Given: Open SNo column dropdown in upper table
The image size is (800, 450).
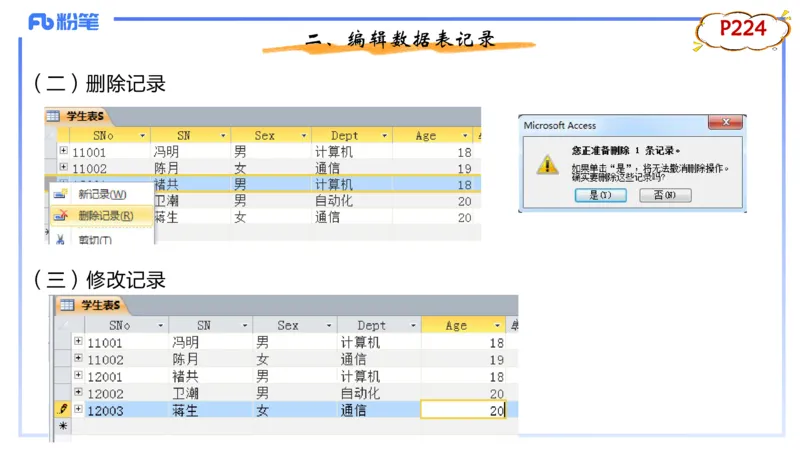Looking at the screenshot, I should (x=142, y=136).
